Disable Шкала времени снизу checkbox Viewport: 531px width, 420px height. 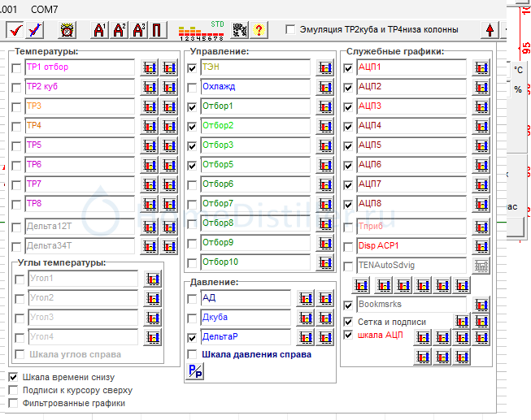click(x=13, y=377)
